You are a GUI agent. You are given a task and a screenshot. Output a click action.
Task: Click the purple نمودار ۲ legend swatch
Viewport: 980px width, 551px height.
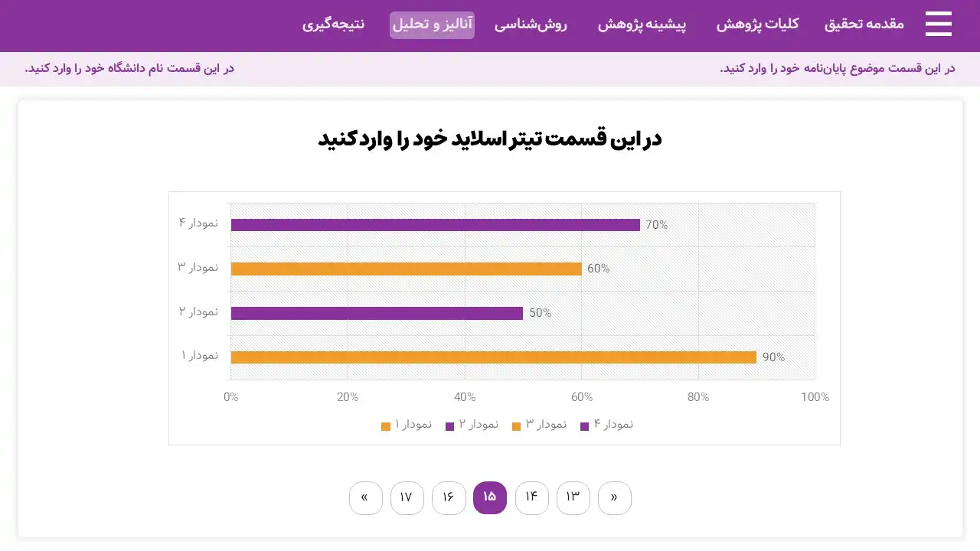tap(449, 426)
